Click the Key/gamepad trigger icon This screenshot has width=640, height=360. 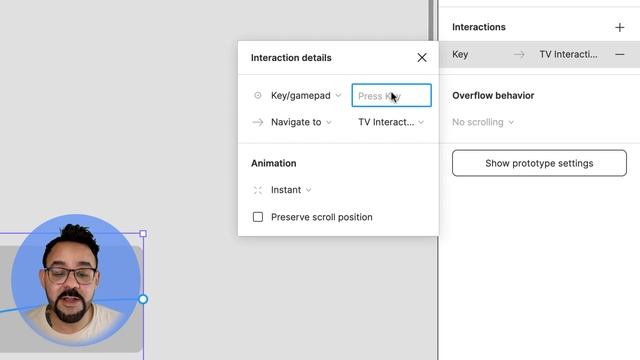point(258,96)
